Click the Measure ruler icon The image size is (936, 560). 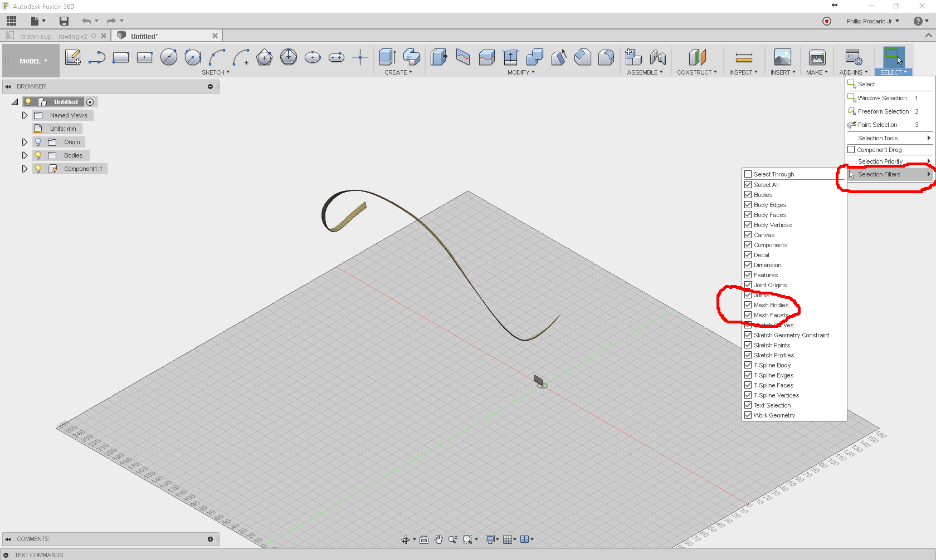click(744, 57)
